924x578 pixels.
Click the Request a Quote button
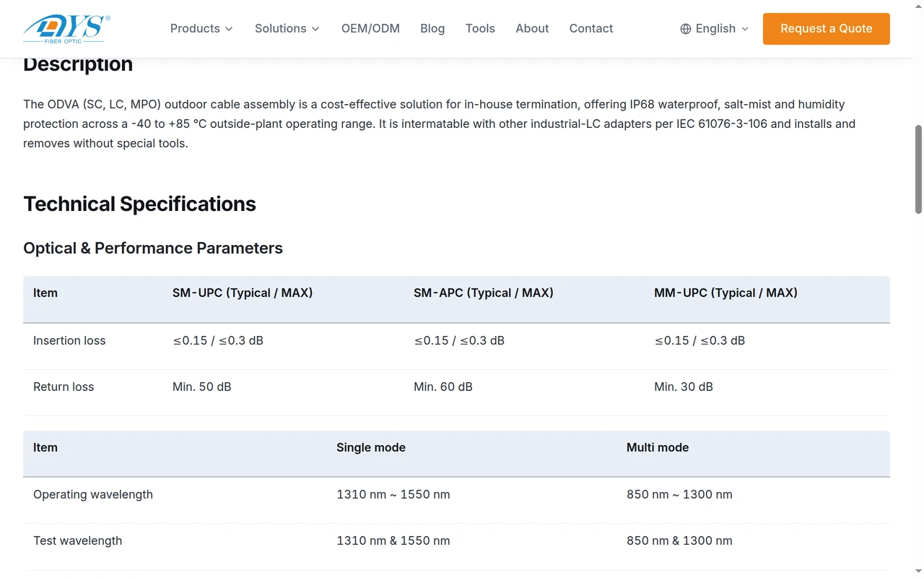pyautogui.click(x=827, y=29)
